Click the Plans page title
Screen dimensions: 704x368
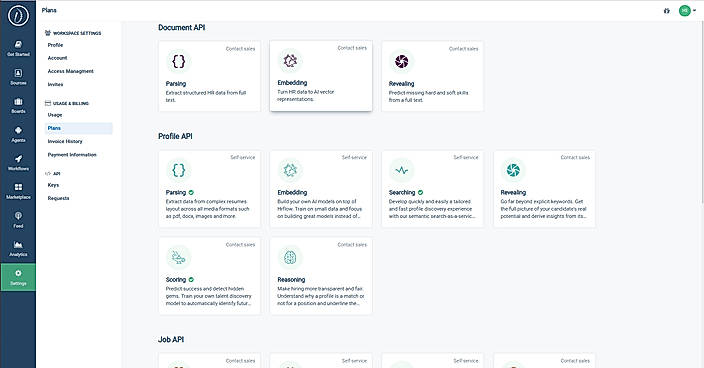click(49, 10)
